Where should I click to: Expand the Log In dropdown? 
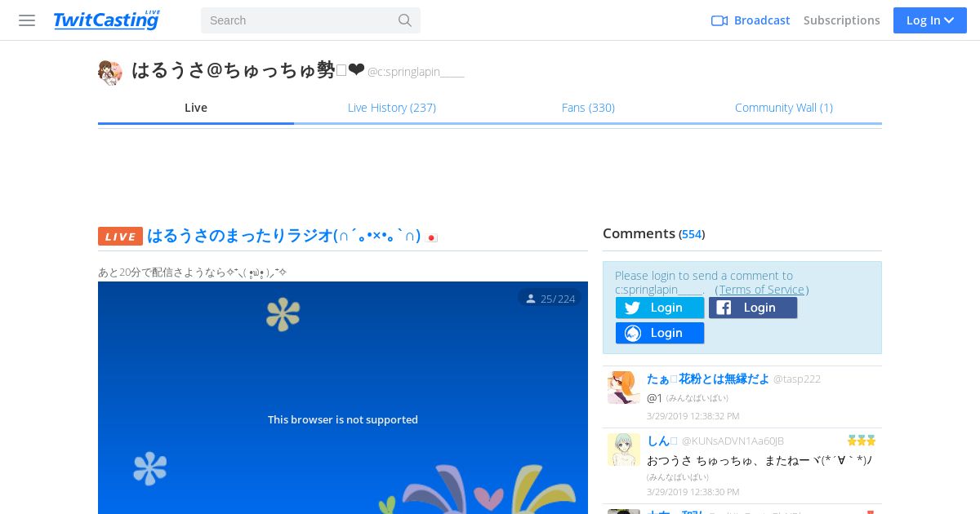click(930, 20)
